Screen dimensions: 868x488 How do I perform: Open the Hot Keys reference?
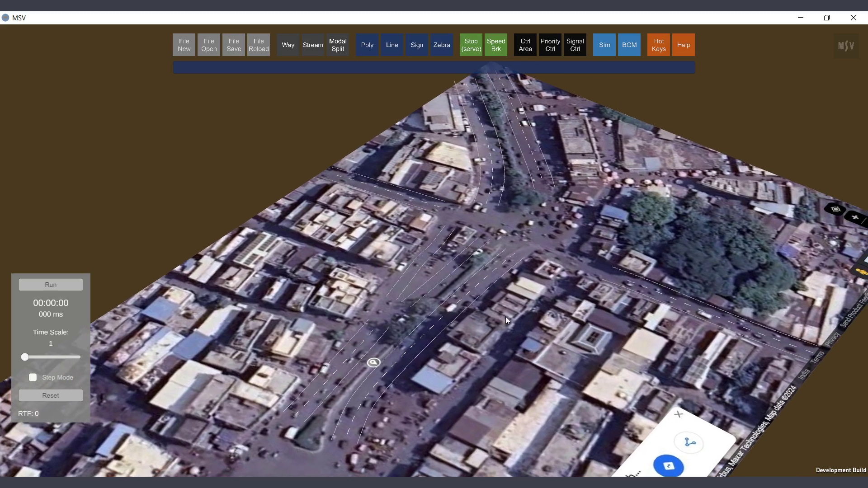659,45
